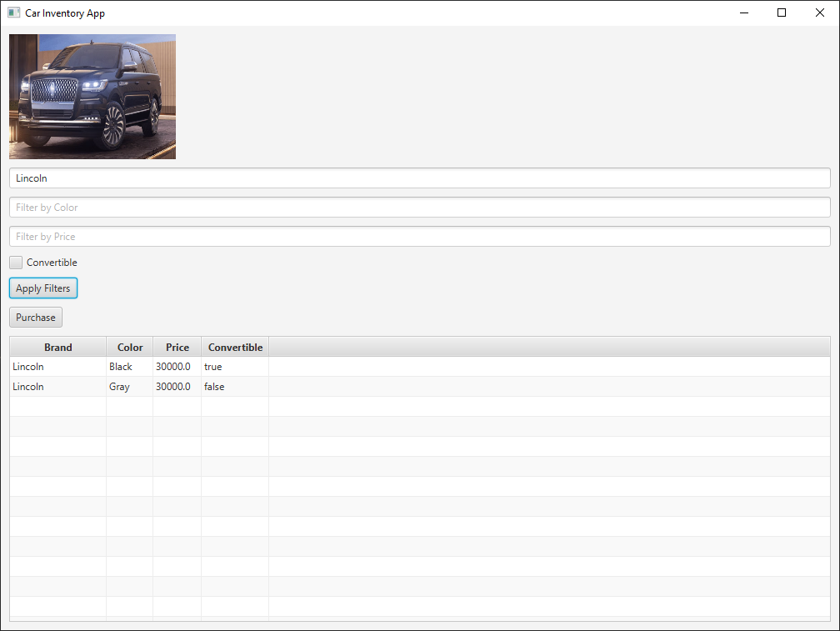The image size is (840, 631).
Task: Click the Purchase button
Action: point(35,317)
